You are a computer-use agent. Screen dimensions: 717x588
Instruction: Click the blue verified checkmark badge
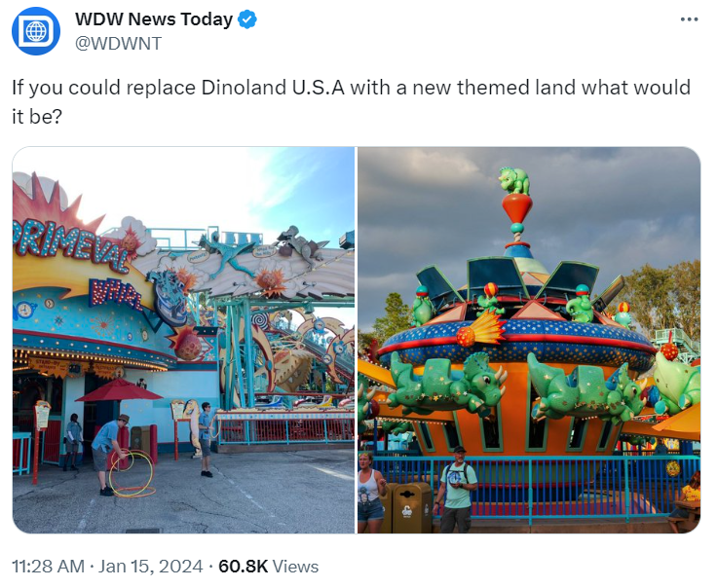[247, 19]
